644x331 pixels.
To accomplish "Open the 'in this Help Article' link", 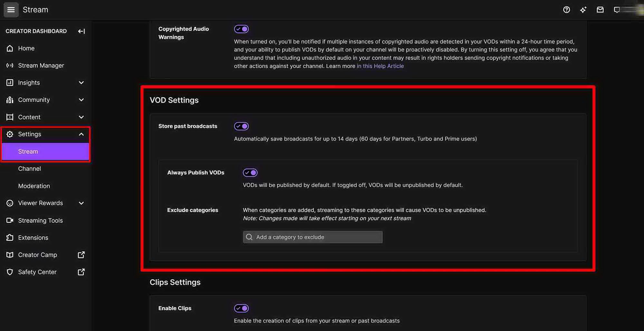I will tap(380, 66).
